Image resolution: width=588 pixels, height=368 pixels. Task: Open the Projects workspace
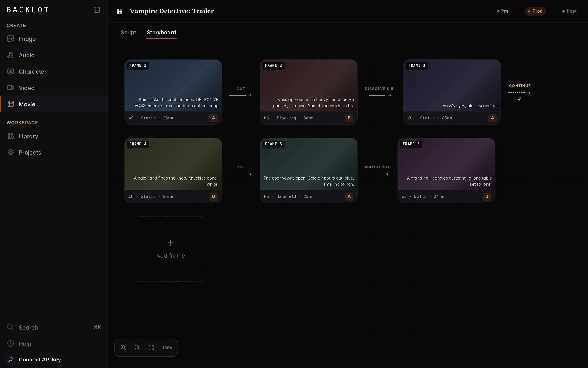point(54,152)
